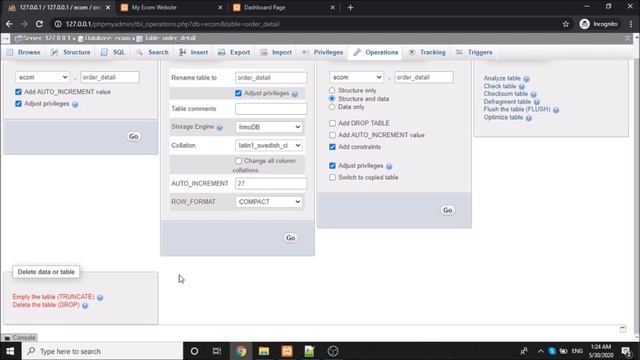Screen dimensions: 640x360
Task: Click the Rename table to field
Action: 271,78
